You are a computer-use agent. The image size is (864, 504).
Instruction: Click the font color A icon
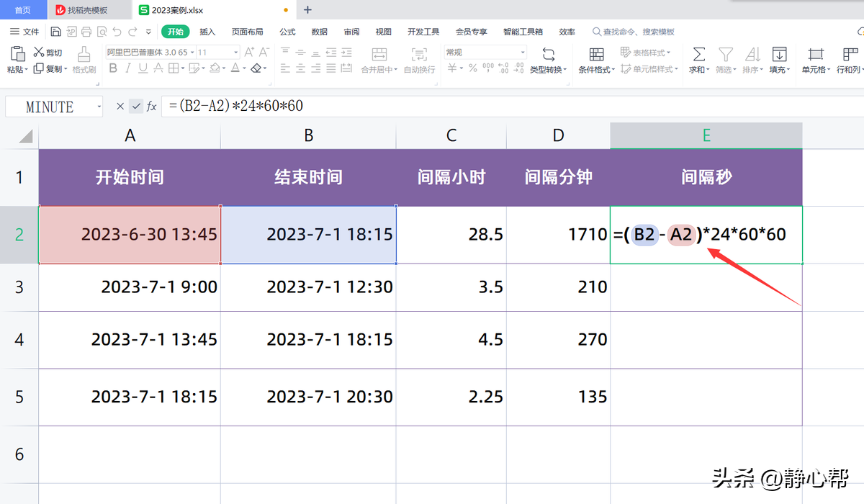coord(235,68)
